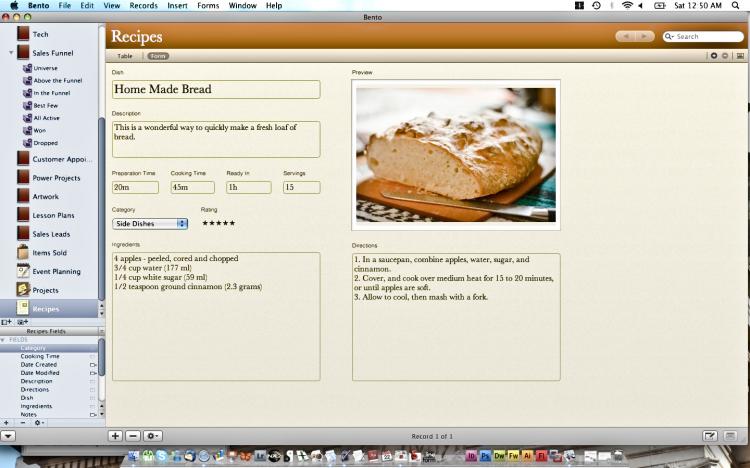Click the Search field
Screen dimensions: 750x468
coord(708,37)
